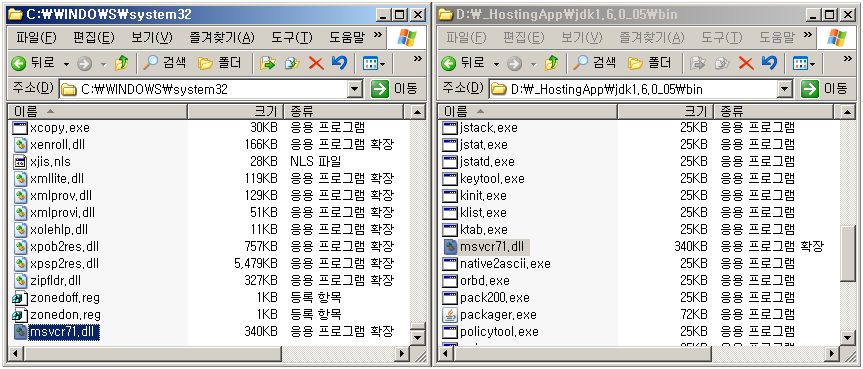Click scroll-down arrow in system32 window
The width and height of the screenshot is (863, 369).
coord(418,337)
